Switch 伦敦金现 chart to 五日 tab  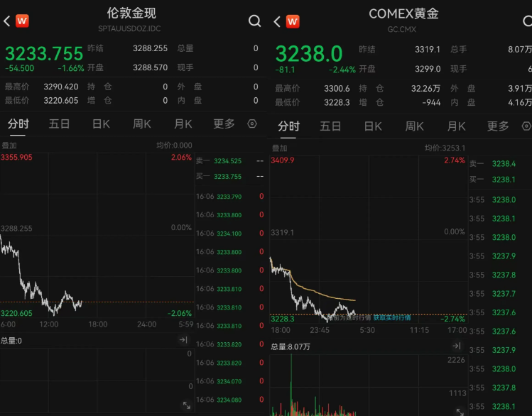[x=60, y=124]
